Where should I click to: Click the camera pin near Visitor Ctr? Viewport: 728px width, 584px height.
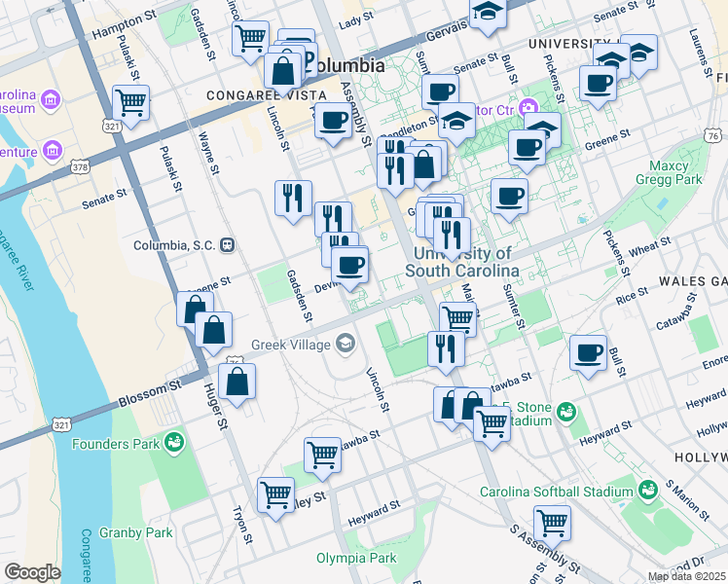[528, 109]
